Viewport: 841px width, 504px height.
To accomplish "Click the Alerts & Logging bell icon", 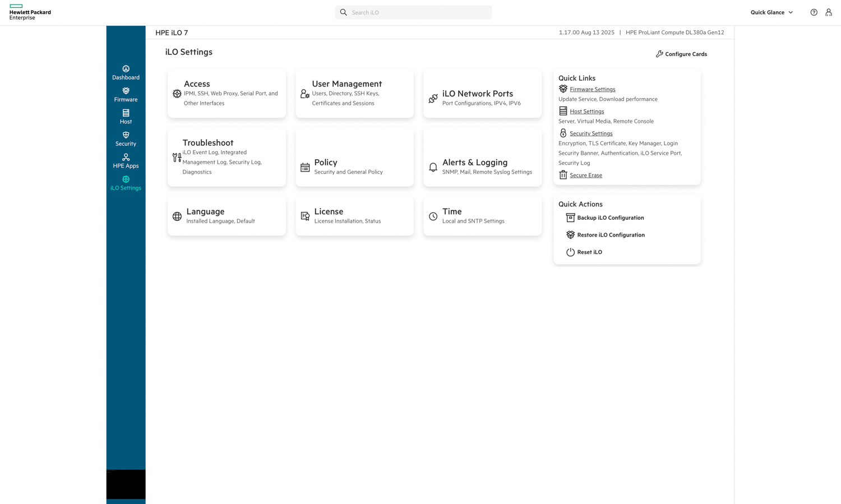I will pyautogui.click(x=433, y=167).
